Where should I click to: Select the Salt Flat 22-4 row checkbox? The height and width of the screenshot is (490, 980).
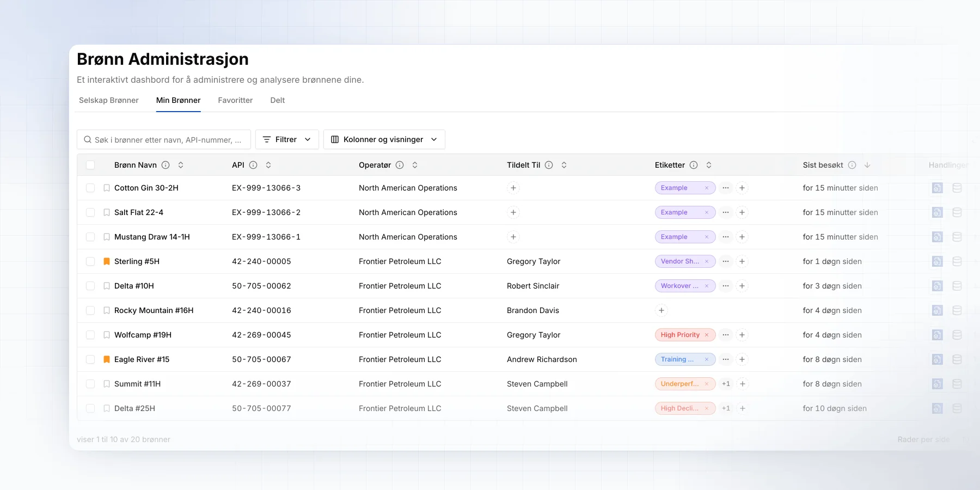[x=90, y=212]
